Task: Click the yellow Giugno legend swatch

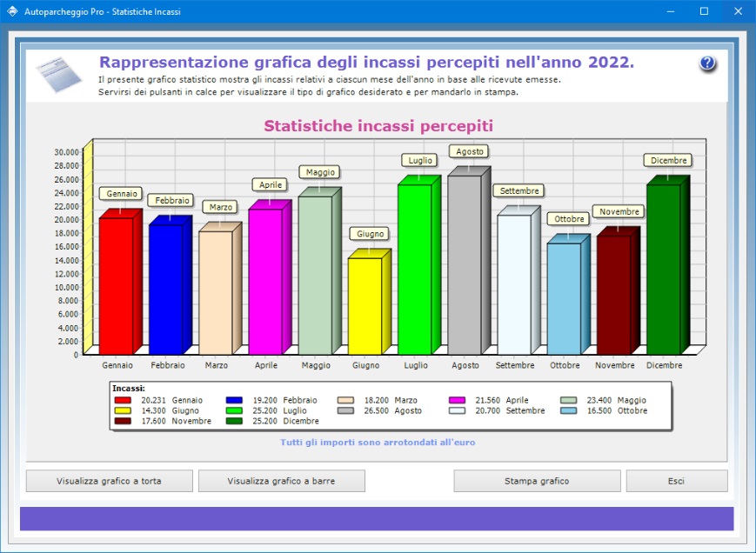Action: click(123, 411)
